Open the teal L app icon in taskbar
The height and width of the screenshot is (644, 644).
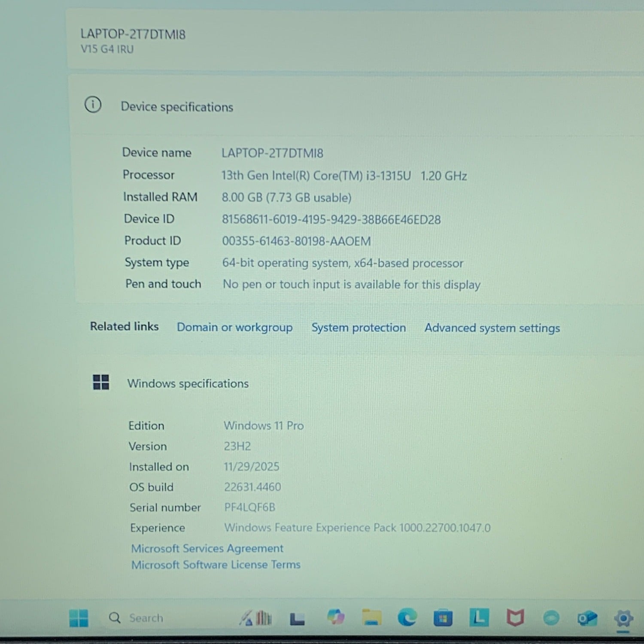pyautogui.click(x=479, y=617)
